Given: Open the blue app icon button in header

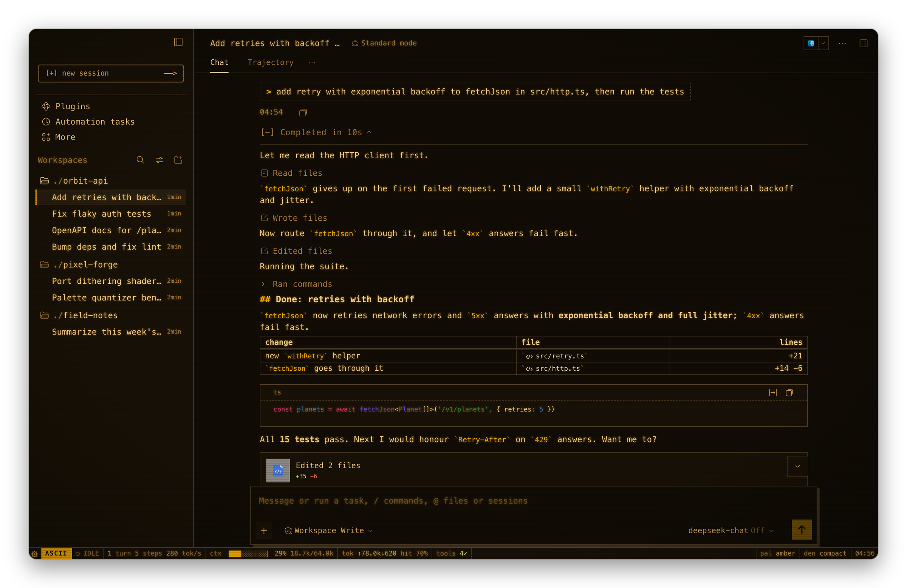Looking at the screenshot, I should (811, 43).
